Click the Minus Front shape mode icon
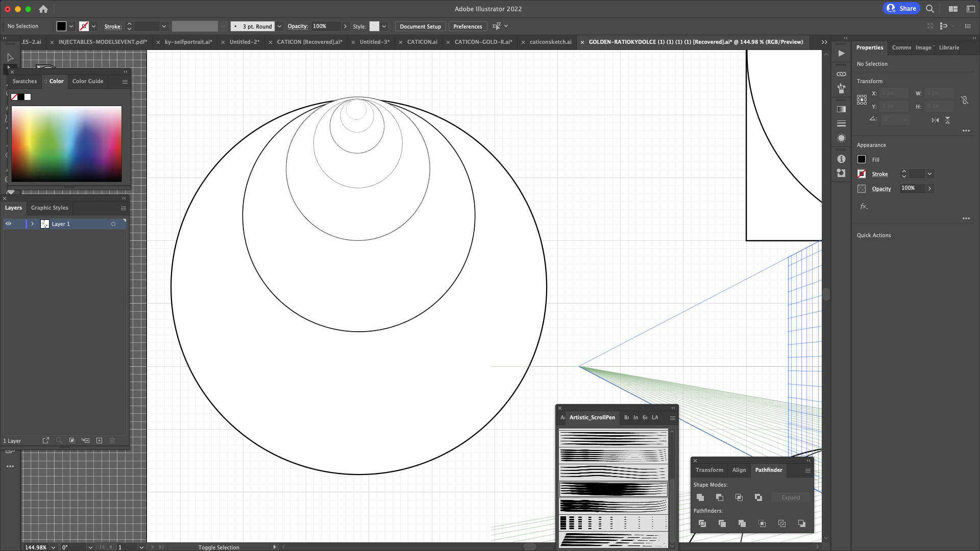The height and width of the screenshot is (551, 980). click(x=720, y=497)
